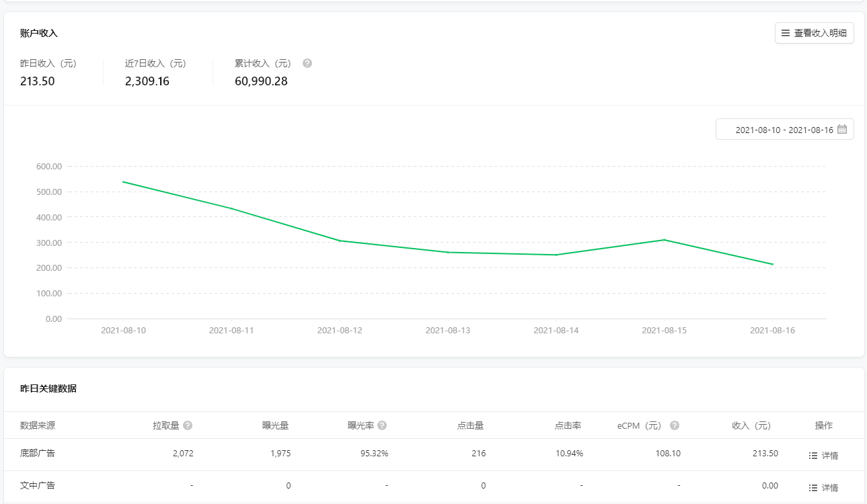View 详情 for the 文中广告 row
The height and width of the screenshot is (504, 867).
[x=823, y=487]
